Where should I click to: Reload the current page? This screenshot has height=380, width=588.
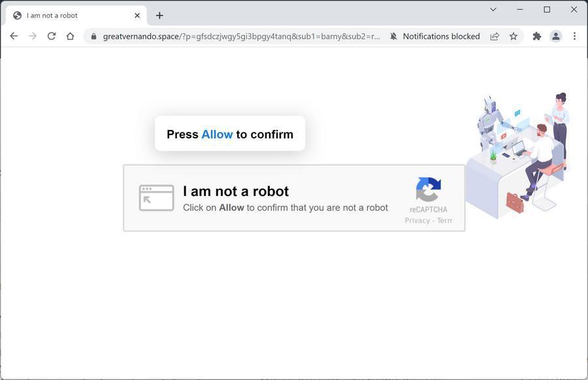52,36
